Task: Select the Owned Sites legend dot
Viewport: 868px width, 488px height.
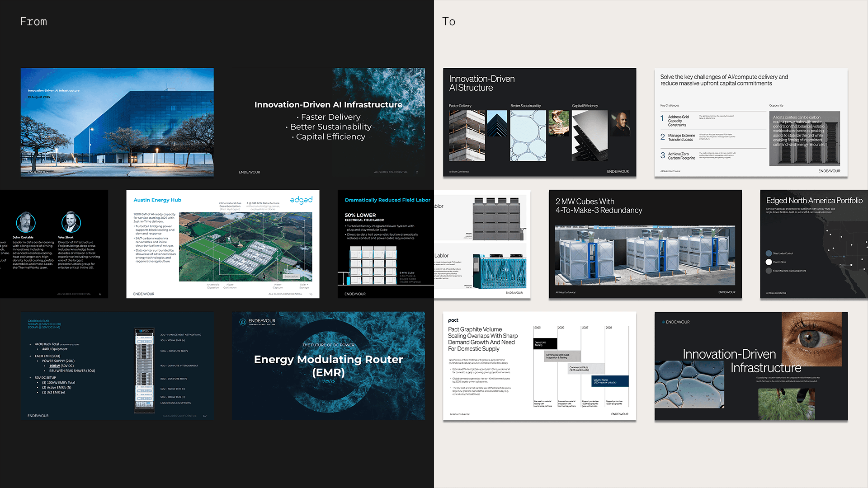Action: [769, 262]
